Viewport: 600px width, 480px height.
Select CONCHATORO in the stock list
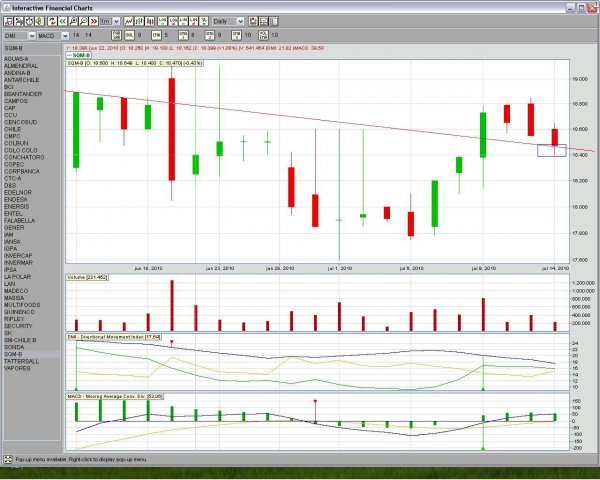click(x=24, y=157)
